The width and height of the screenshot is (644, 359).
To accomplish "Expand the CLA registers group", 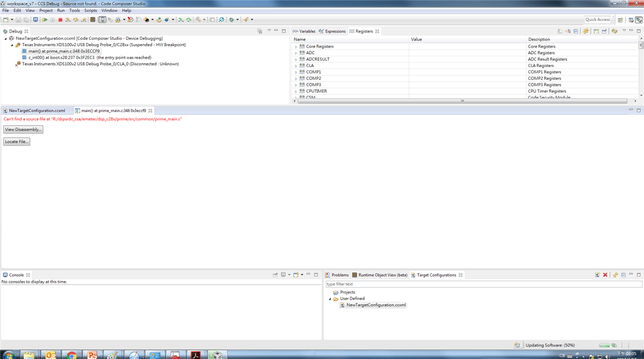I will [x=296, y=66].
